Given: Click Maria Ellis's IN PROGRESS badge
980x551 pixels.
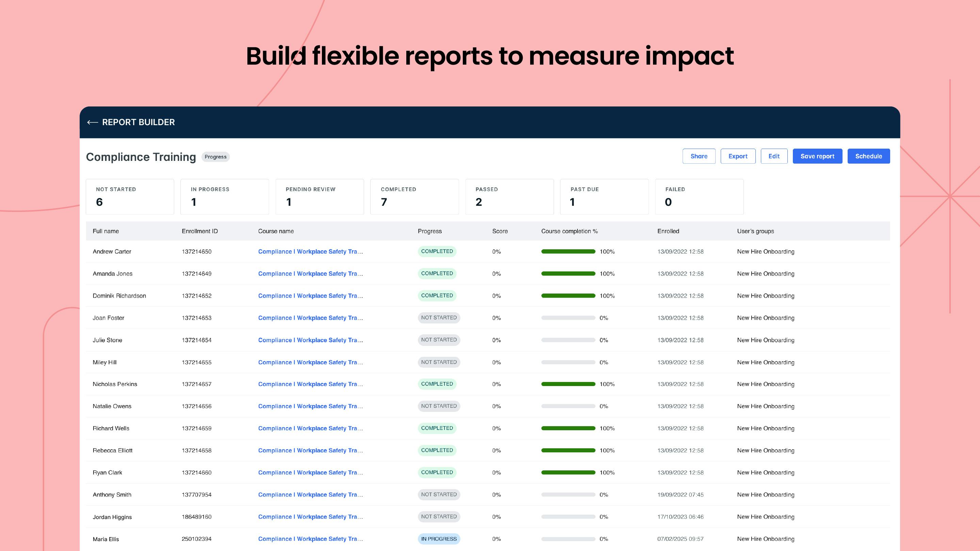Looking at the screenshot, I should pos(439,539).
